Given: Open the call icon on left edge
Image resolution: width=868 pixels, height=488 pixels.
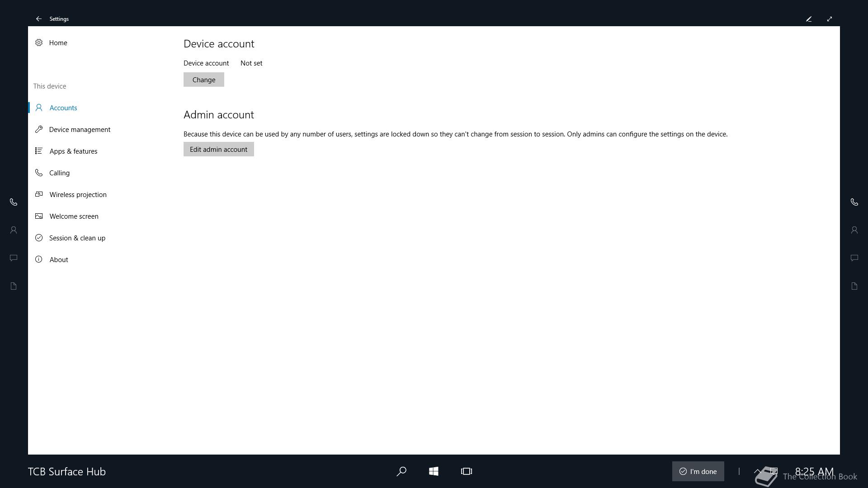Looking at the screenshot, I should 14,202.
